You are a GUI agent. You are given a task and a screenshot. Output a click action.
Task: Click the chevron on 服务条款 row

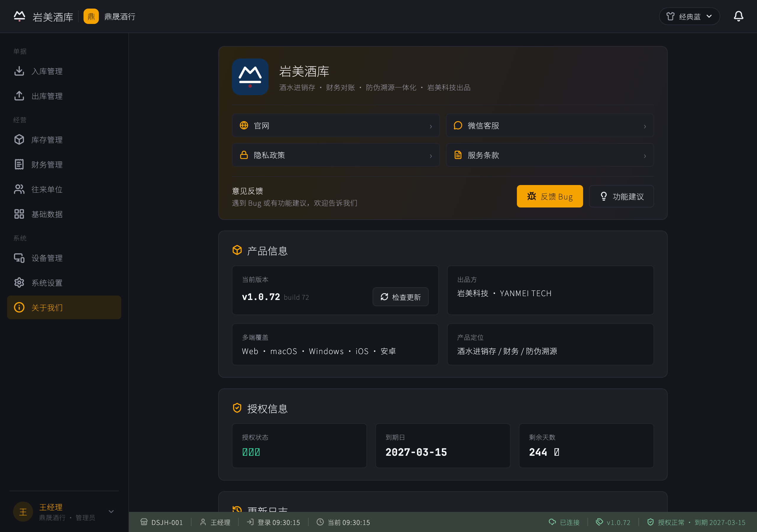(x=645, y=156)
